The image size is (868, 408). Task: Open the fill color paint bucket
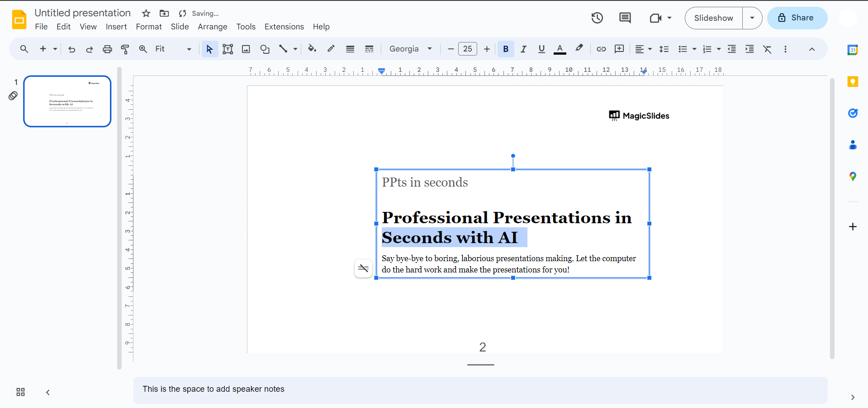point(312,49)
